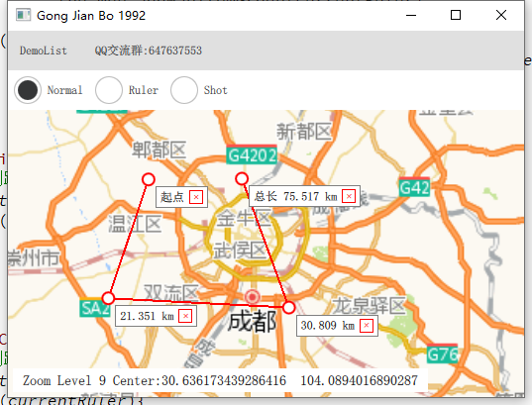Select the Ruler radio button
This screenshot has width=532, height=405.
[109, 90]
